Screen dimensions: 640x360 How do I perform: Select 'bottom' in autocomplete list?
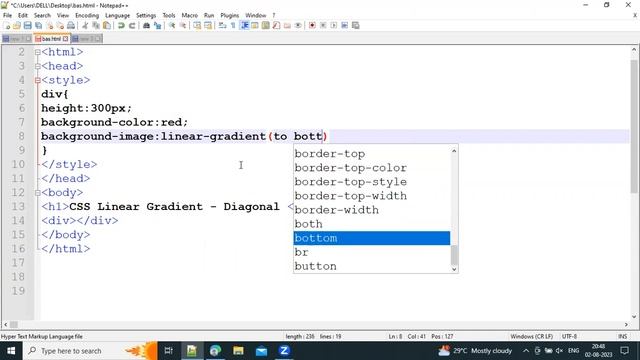pos(372,238)
